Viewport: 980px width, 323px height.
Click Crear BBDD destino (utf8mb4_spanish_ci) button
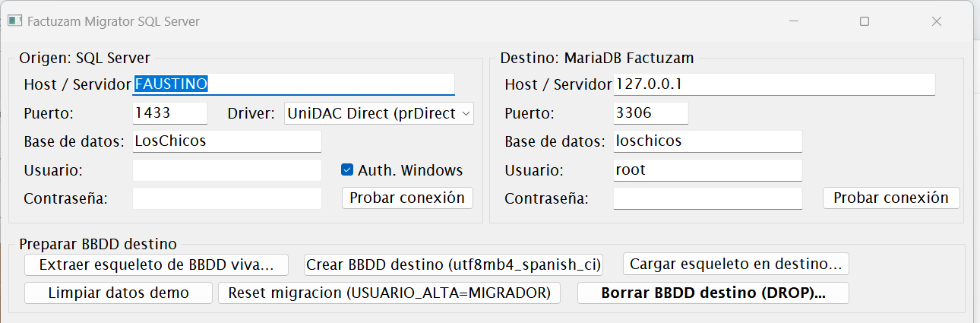pyautogui.click(x=454, y=264)
